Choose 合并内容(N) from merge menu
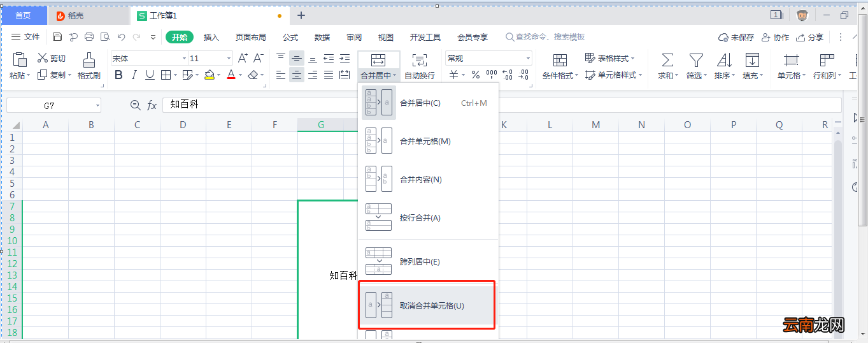Image resolution: width=868 pixels, height=343 pixels. coord(428,179)
